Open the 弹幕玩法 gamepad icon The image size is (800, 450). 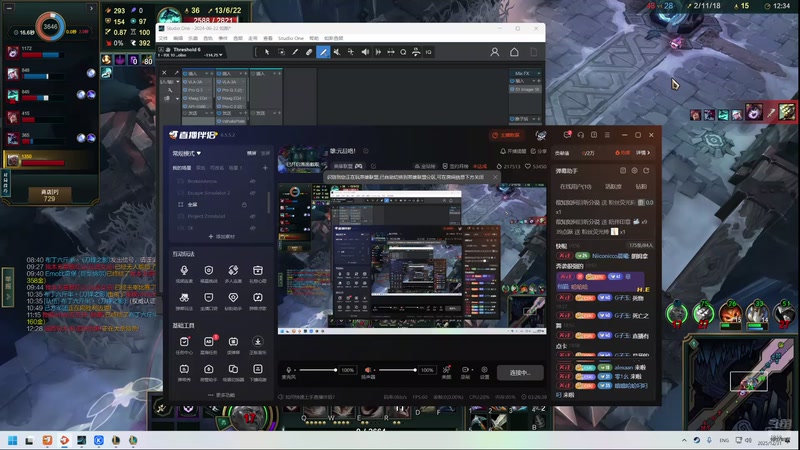[184, 297]
